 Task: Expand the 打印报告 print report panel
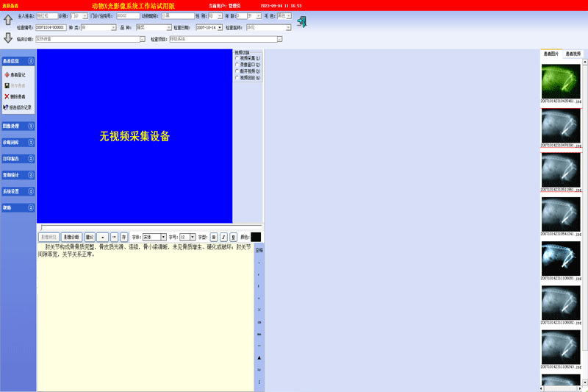[x=31, y=159]
